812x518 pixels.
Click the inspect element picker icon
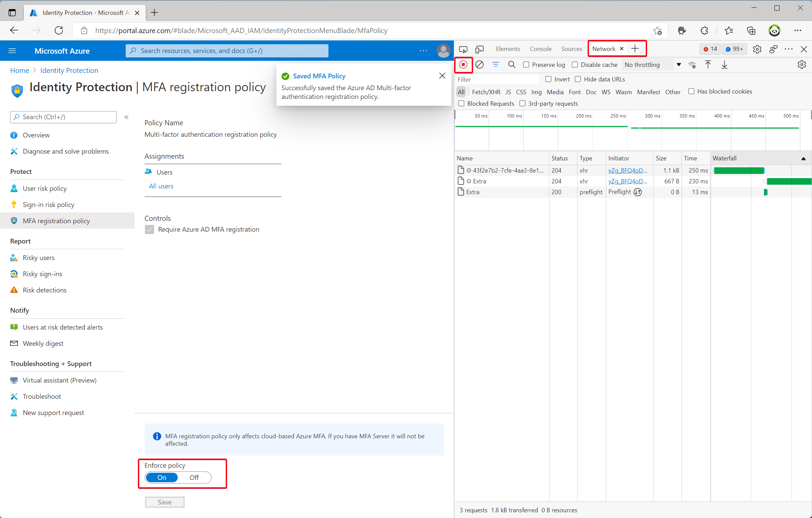(463, 49)
